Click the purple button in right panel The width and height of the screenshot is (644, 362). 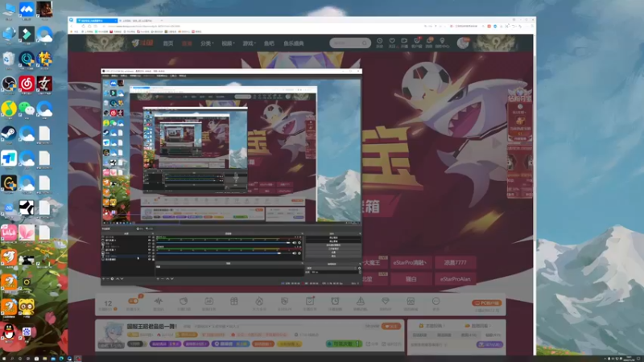point(489,344)
